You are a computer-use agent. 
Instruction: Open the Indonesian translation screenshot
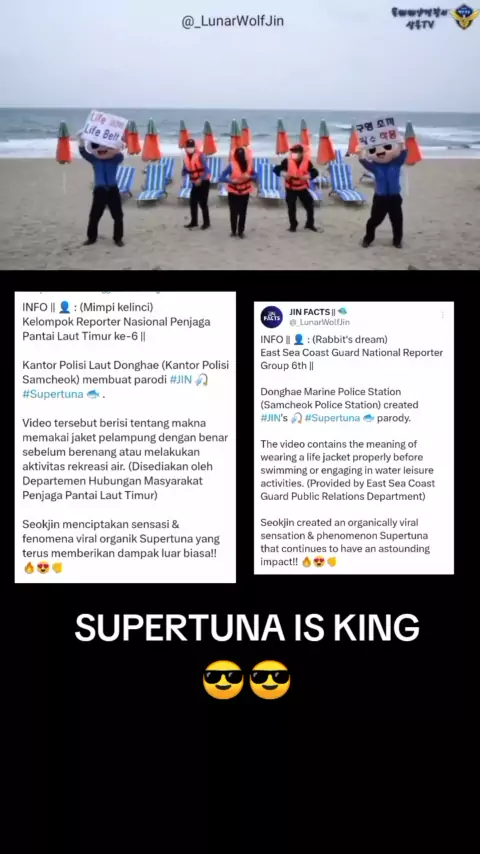[125, 437]
